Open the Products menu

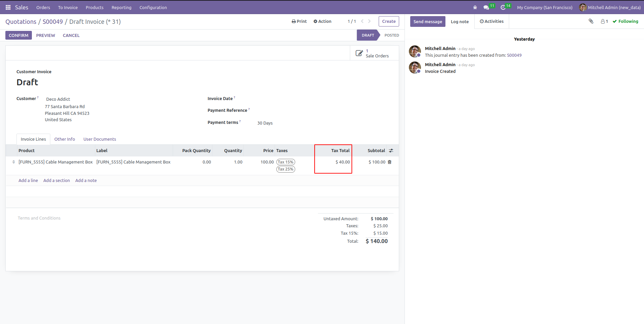tap(95, 7)
